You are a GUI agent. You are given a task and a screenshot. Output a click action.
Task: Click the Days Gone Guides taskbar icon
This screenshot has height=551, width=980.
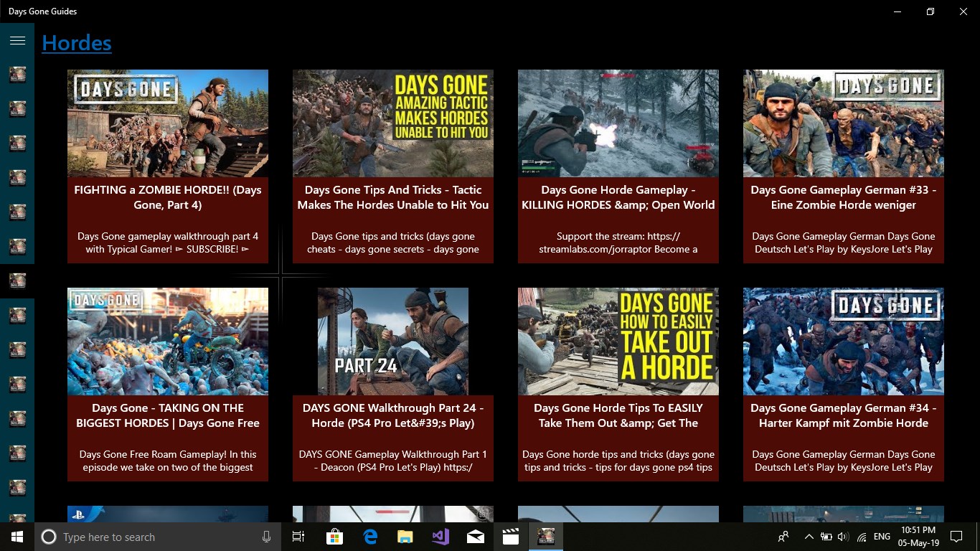click(x=546, y=537)
